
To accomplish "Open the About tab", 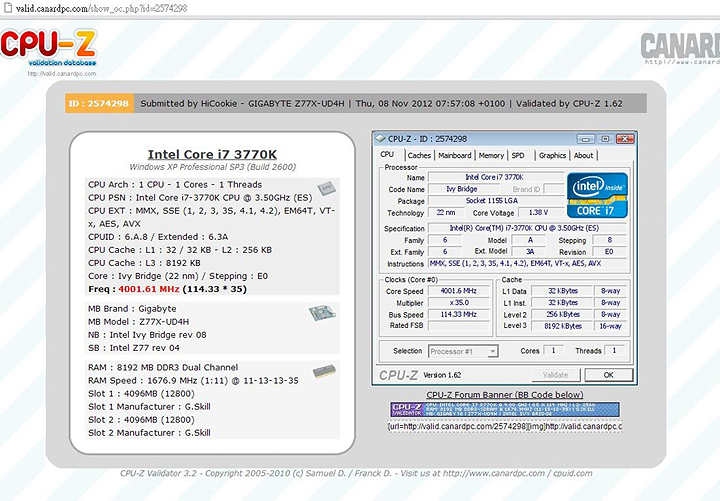I will point(583,155).
